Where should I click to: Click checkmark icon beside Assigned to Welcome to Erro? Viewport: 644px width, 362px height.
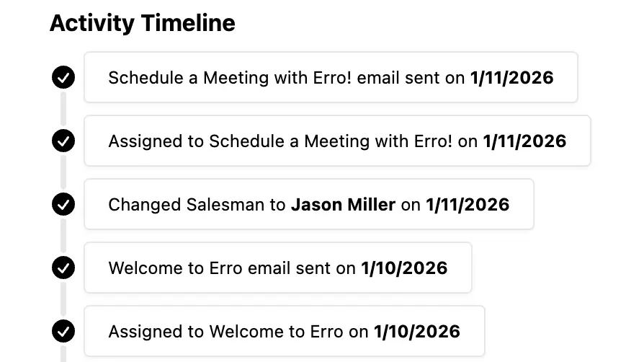coord(63,331)
